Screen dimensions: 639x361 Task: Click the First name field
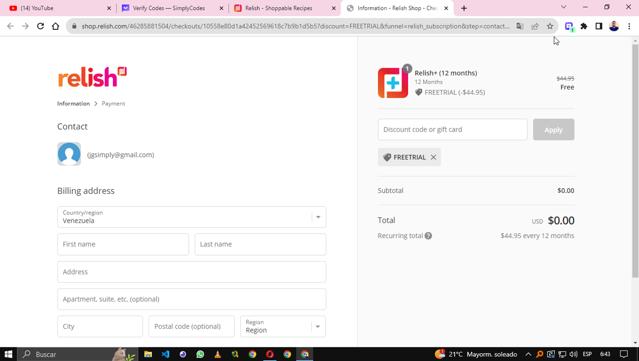[x=123, y=244]
